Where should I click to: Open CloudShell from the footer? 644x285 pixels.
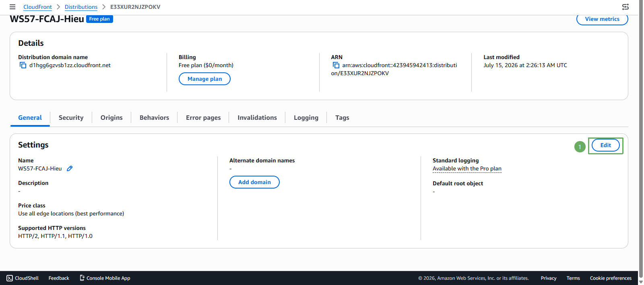click(23, 278)
